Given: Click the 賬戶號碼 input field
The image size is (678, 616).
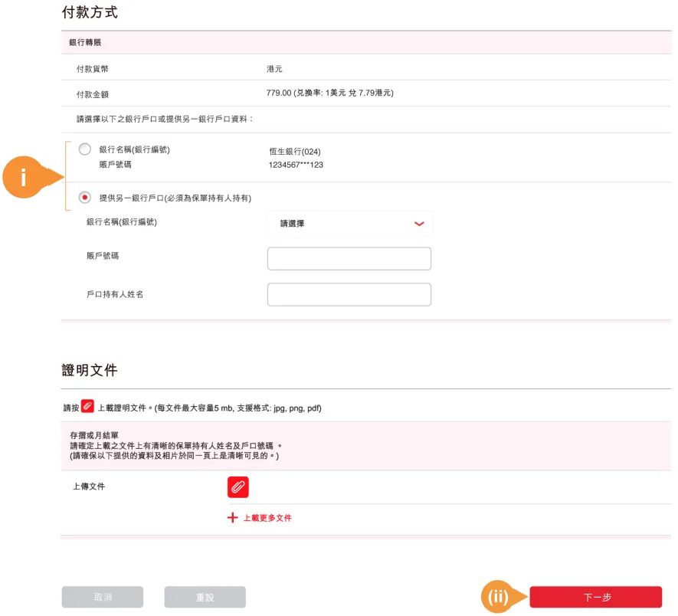Looking at the screenshot, I should 349,259.
